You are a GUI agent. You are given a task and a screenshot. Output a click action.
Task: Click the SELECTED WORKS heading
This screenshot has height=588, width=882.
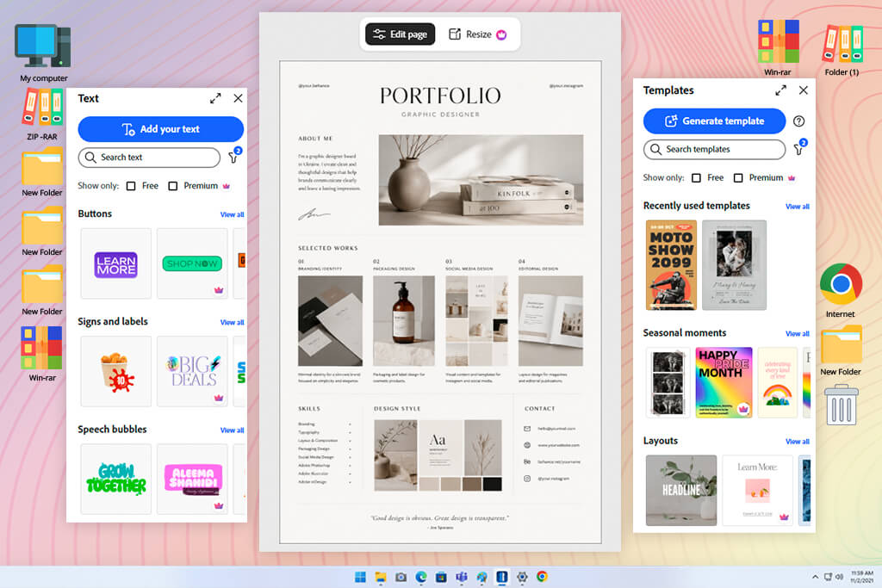point(328,248)
